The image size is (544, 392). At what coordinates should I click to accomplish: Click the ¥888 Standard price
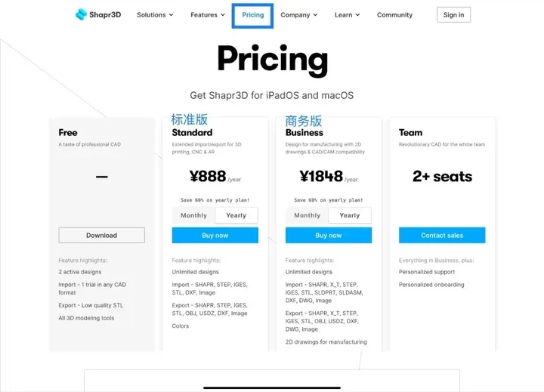(x=208, y=177)
